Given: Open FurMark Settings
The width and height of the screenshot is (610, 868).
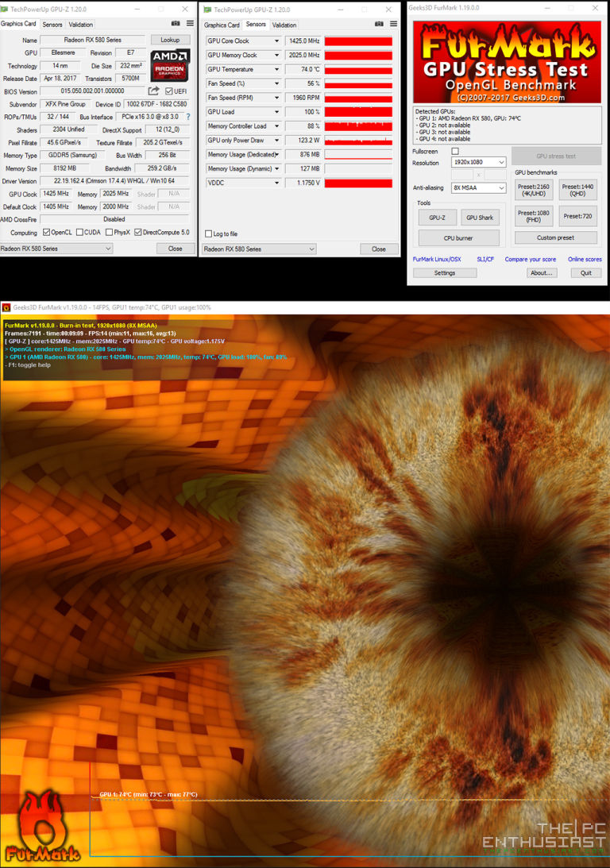Looking at the screenshot, I should point(445,273).
